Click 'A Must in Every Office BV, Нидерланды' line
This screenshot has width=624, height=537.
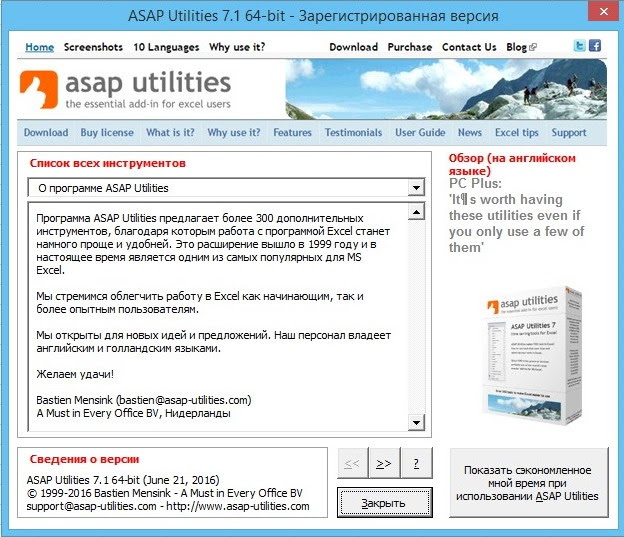(133, 413)
